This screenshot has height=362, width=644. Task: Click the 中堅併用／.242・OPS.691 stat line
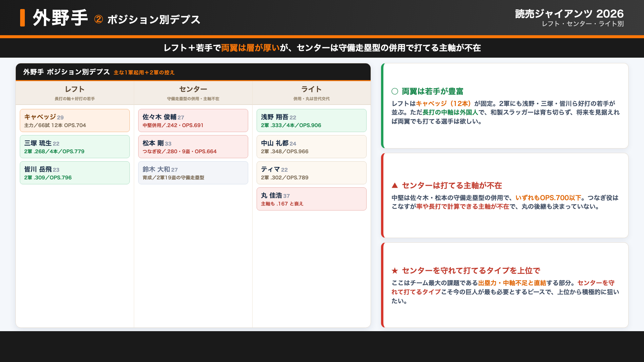pos(173,125)
